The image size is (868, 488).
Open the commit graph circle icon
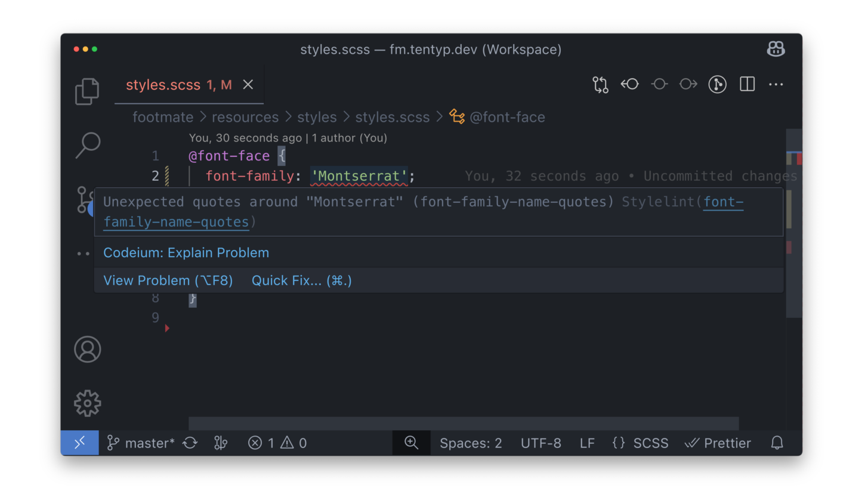pos(717,85)
